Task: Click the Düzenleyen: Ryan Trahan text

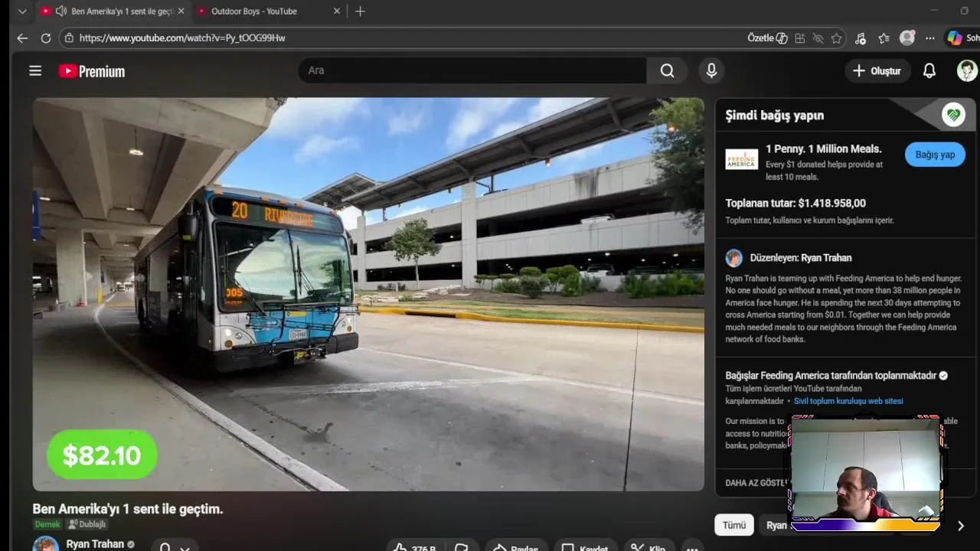Action: tap(801, 258)
